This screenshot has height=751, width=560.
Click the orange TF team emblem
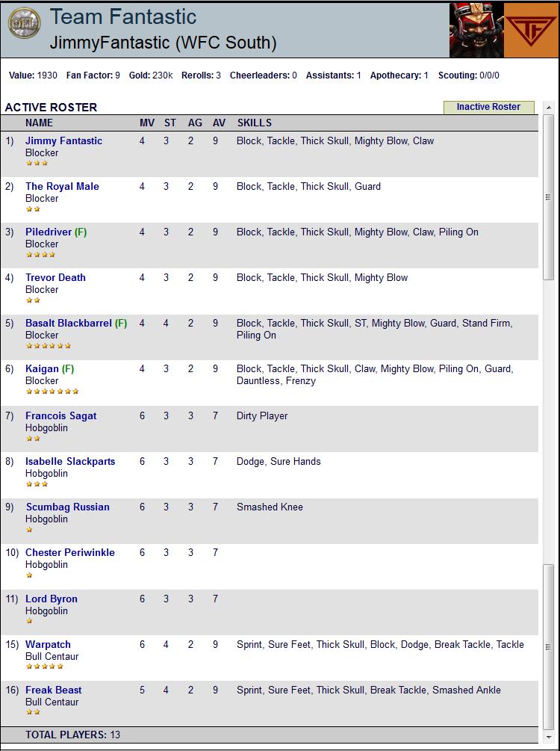tap(532, 30)
